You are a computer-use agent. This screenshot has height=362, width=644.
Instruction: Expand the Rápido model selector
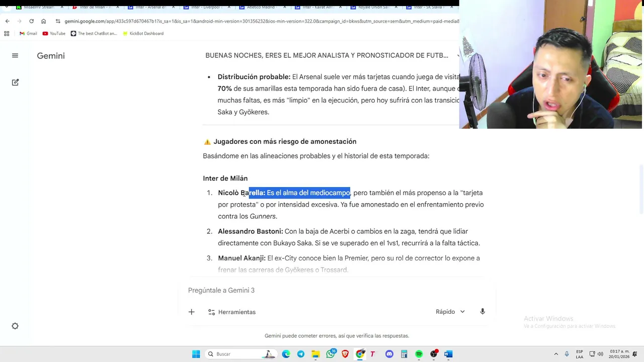[450, 312]
